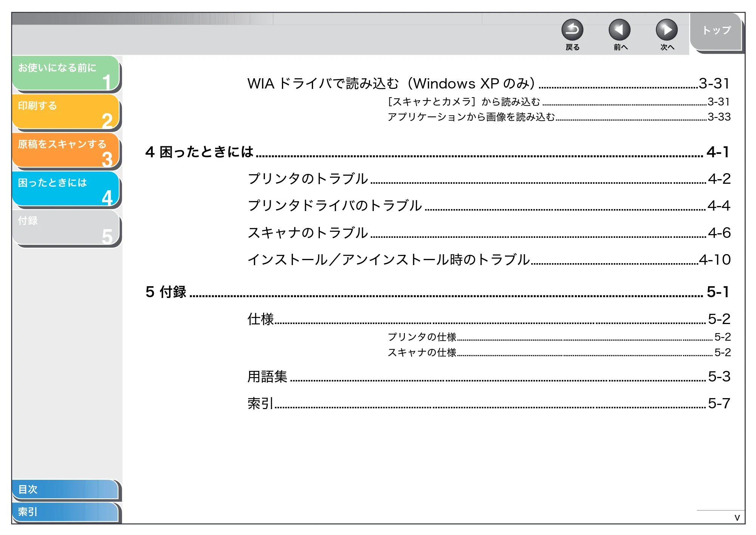Viewport: 756px width, 535px height.
Task: Advance with the 次へ arrow icon
Action: click(667, 30)
